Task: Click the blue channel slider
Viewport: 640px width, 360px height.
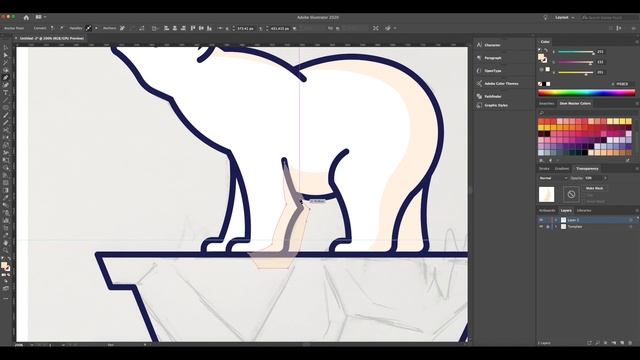Action: pyautogui.click(x=576, y=72)
